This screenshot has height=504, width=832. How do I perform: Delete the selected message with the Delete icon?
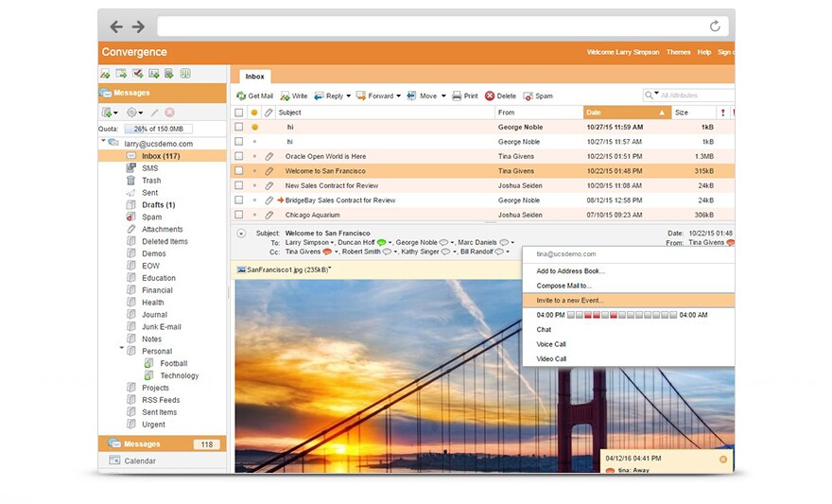pos(490,96)
